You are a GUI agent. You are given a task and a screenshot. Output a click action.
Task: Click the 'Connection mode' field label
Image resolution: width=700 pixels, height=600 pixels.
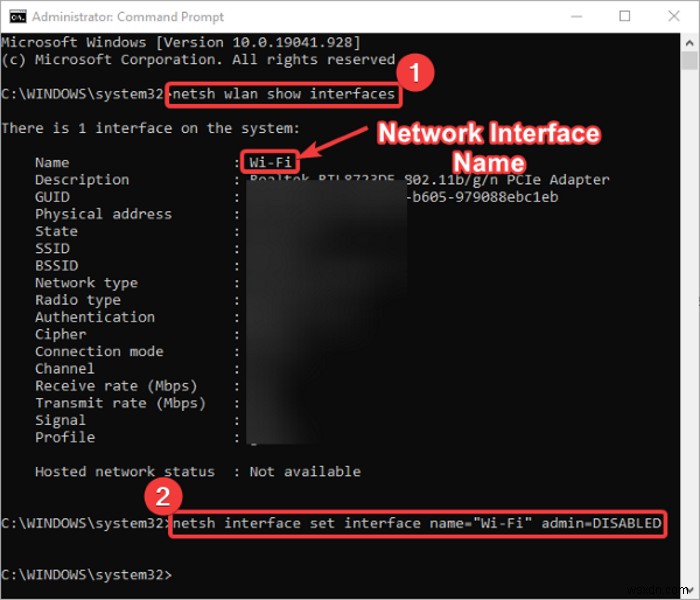[x=99, y=351]
